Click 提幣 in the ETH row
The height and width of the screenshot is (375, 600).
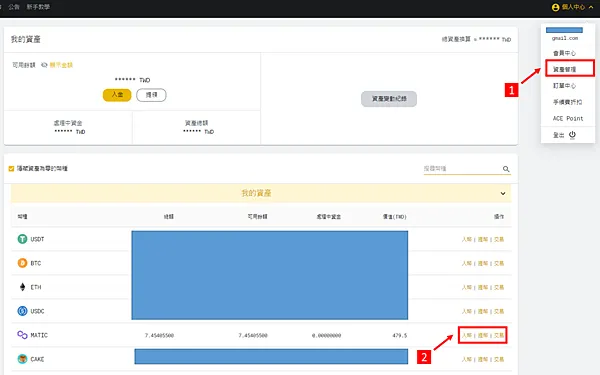(483, 287)
